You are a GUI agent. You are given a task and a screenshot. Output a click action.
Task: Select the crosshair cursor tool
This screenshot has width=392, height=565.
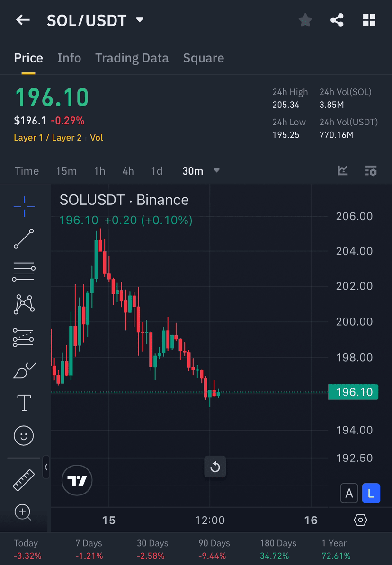pos(24,206)
